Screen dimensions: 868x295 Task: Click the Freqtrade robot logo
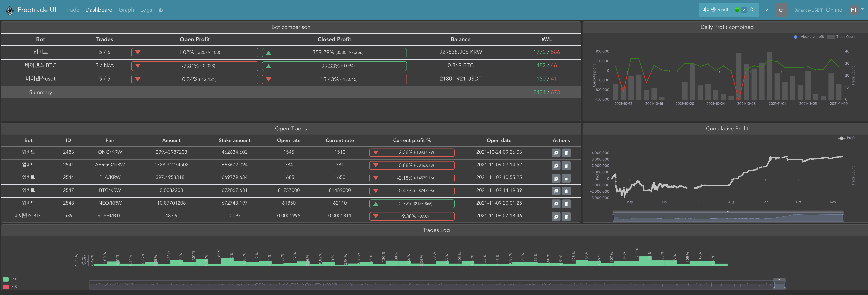10,10
